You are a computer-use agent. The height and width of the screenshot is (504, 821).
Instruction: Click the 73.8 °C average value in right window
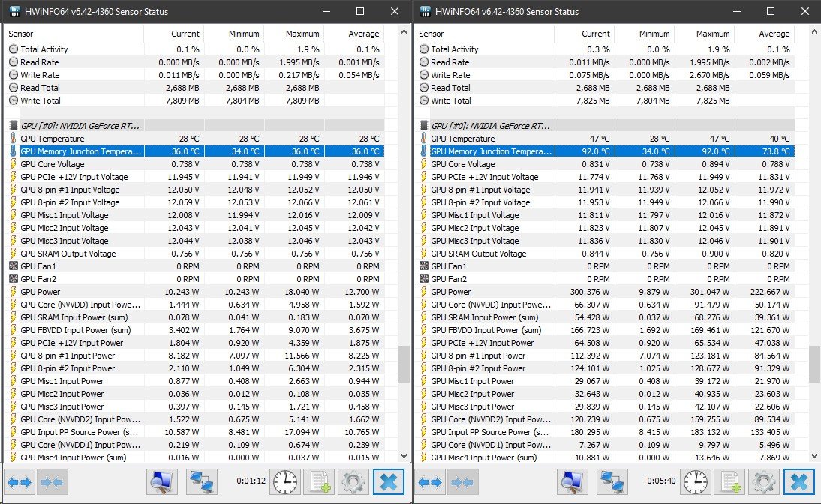(774, 151)
